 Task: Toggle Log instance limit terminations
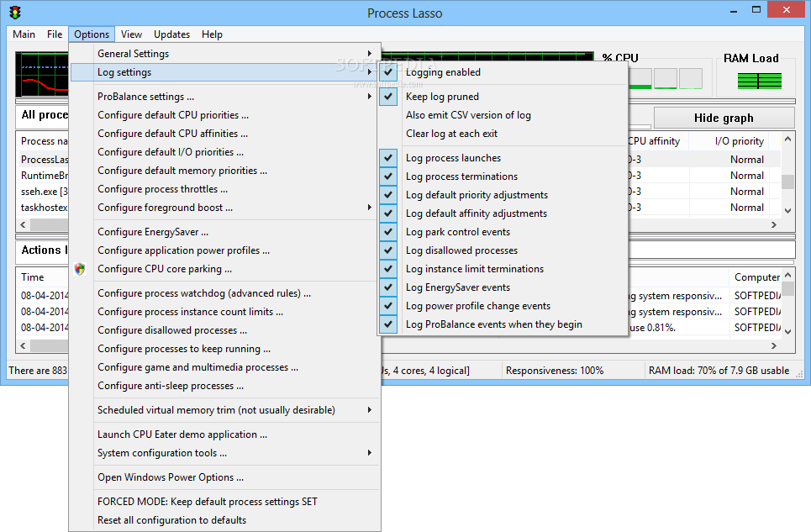coord(388,269)
